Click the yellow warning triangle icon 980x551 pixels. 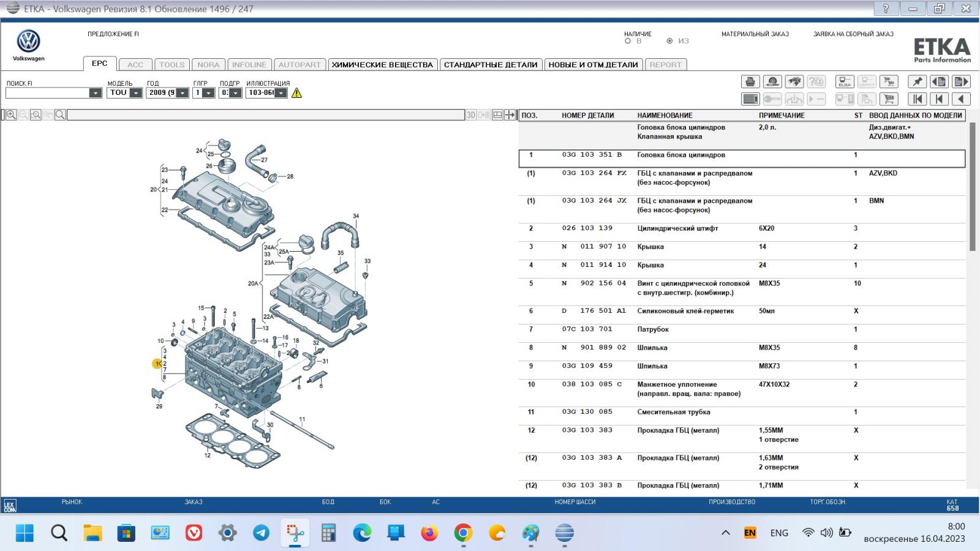297,93
